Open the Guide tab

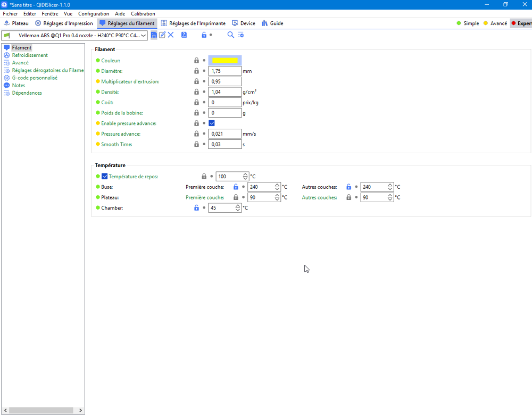272,23
